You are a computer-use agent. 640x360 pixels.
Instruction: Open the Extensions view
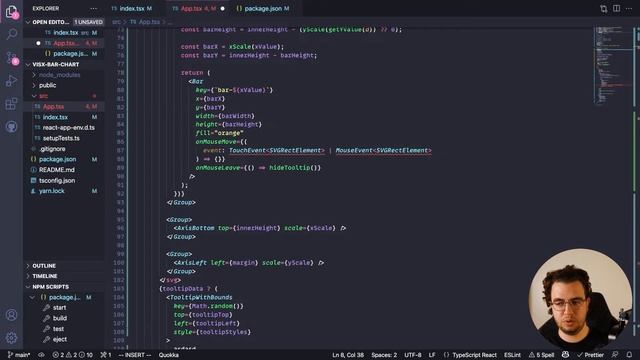tap(11, 104)
